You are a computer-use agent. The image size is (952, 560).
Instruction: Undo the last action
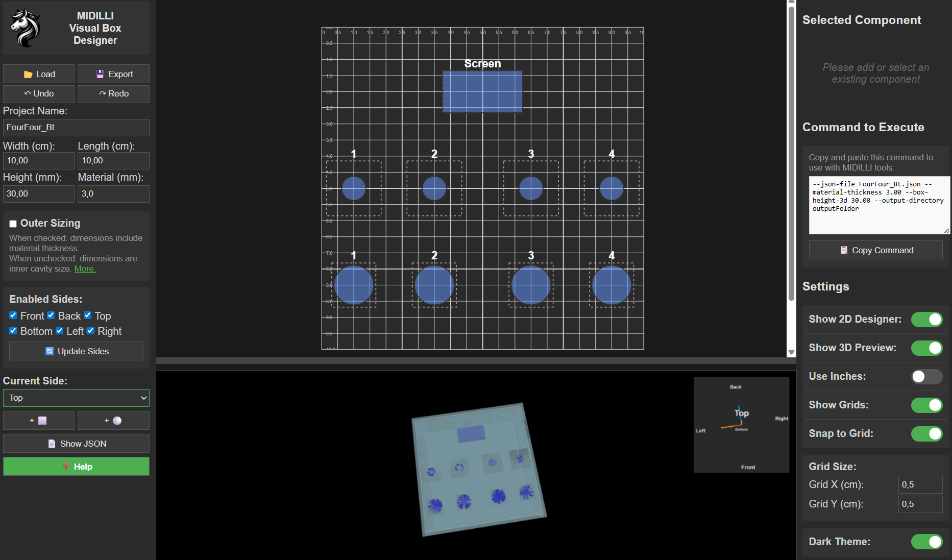point(39,94)
